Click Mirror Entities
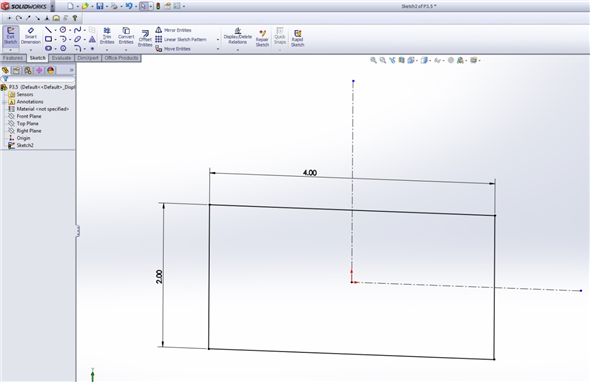This screenshot has width=590, height=382. coord(173,30)
